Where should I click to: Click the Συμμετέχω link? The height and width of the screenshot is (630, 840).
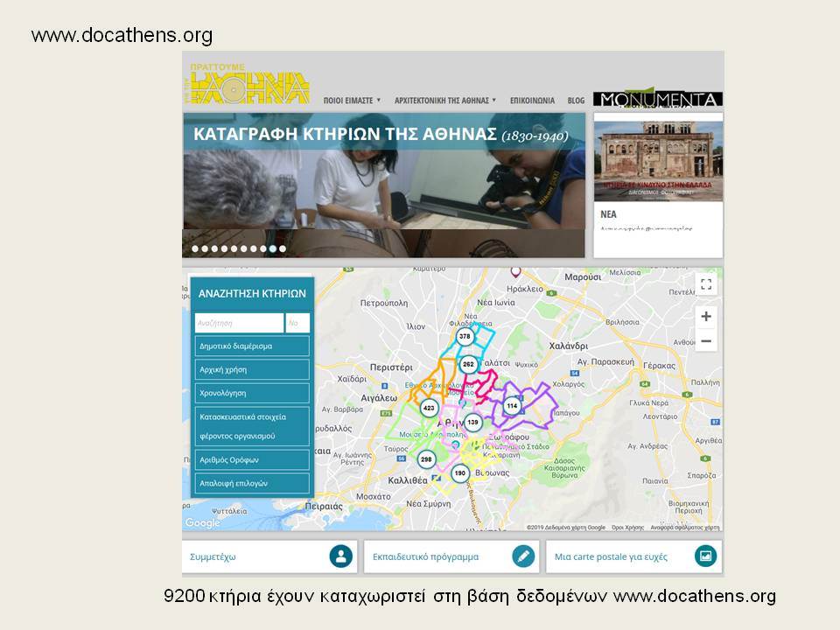pyautogui.click(x=213, y=556)
